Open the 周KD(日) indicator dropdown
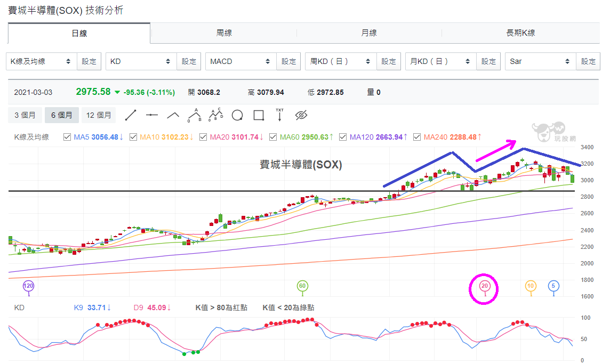The image size is (602, 364). [341, 61]
